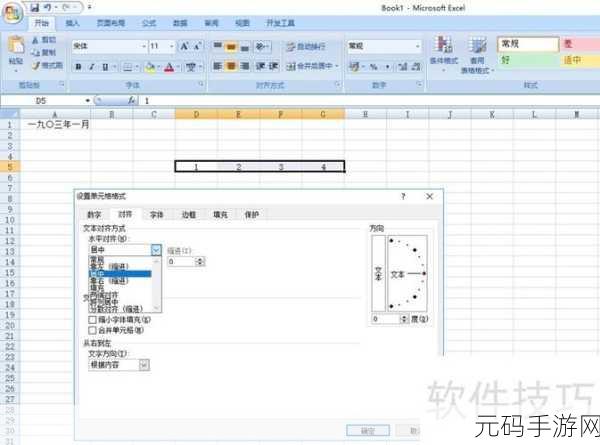Open the font size 11 dropdown
The height and width of the screenshot is (445, 600).
click(x=172, y=46)
